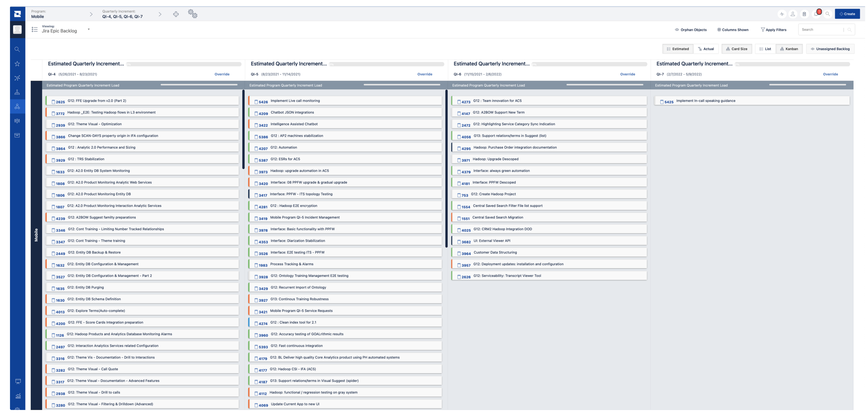Image resolution: width=868 pixels, height=419 pixels.
Task: Click the application logo at top left
Action: tap(18, 14)
